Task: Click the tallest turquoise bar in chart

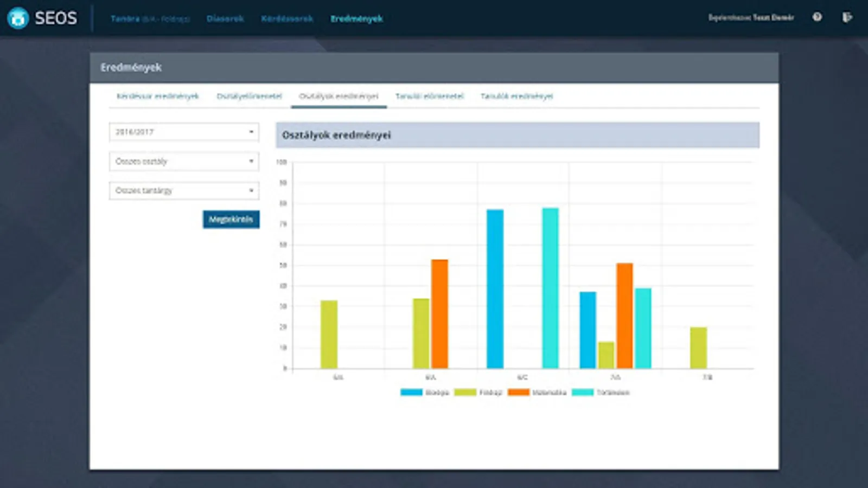Action: pyautogui.click(x=550, y=288)
